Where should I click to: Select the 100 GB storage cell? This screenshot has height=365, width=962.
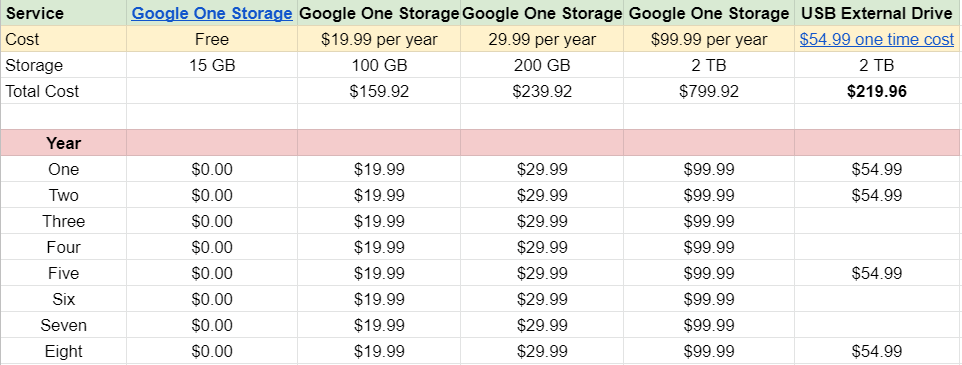click(x=379, y=65)
